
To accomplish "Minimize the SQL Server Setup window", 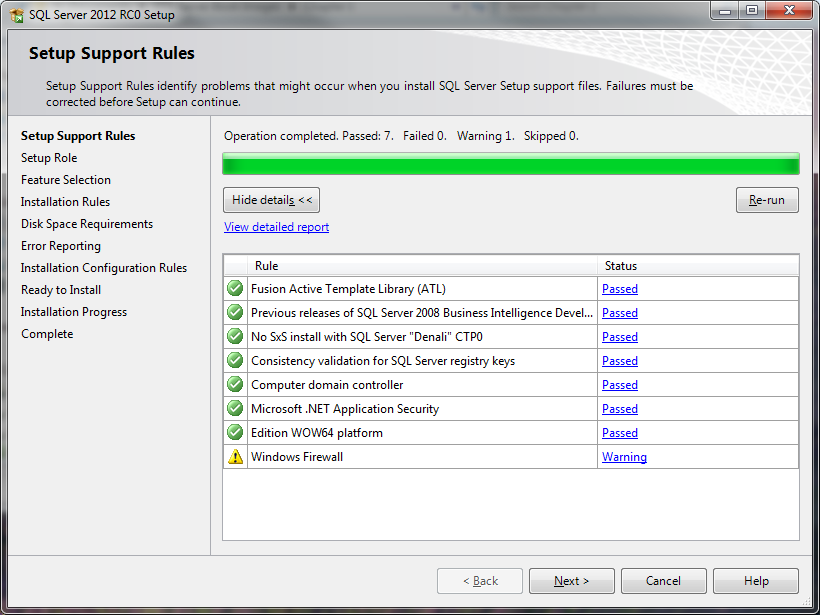I will point(725,10).
